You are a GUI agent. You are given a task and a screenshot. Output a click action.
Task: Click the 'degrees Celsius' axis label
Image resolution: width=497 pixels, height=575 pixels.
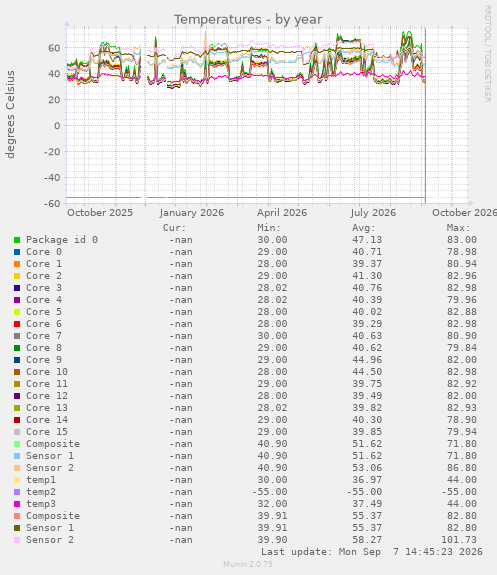[x=10, y=114]
